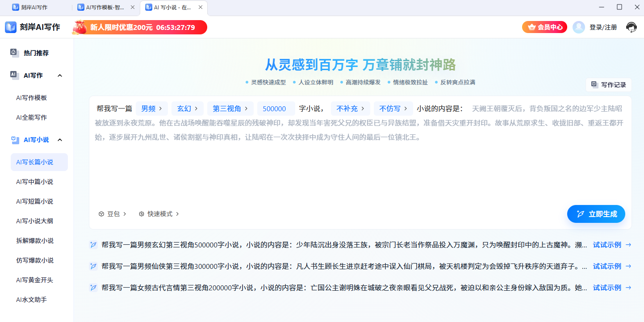
Task: Switch to the AI写作模板 browser tab
Action: (x=105, y=7)
